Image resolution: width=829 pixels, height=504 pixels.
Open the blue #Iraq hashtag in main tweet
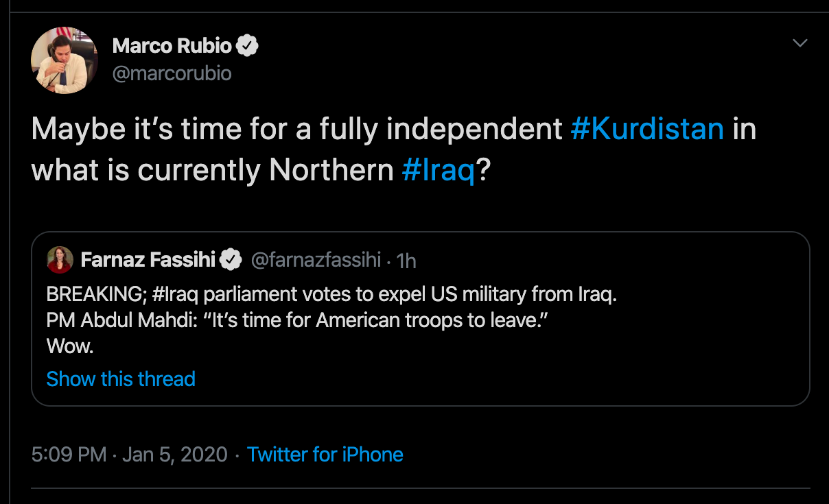pos(439,171)
